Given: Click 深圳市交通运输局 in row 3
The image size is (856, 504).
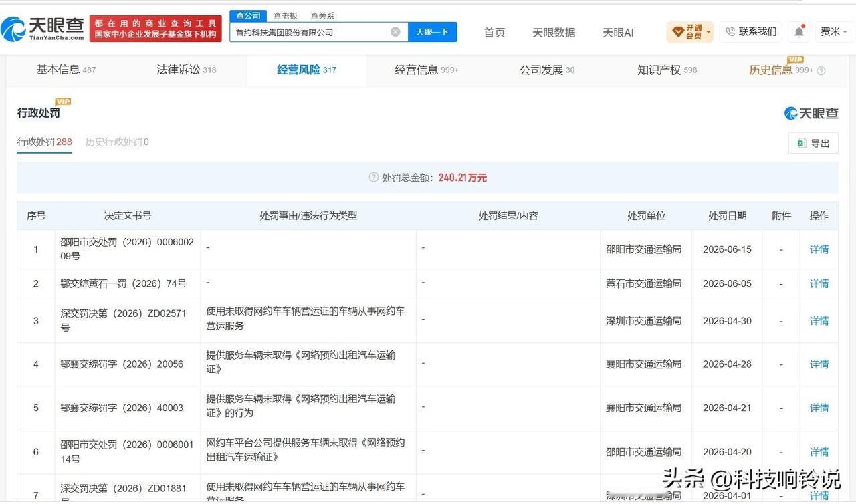Looking at the screenshot, I should point(644,321).
